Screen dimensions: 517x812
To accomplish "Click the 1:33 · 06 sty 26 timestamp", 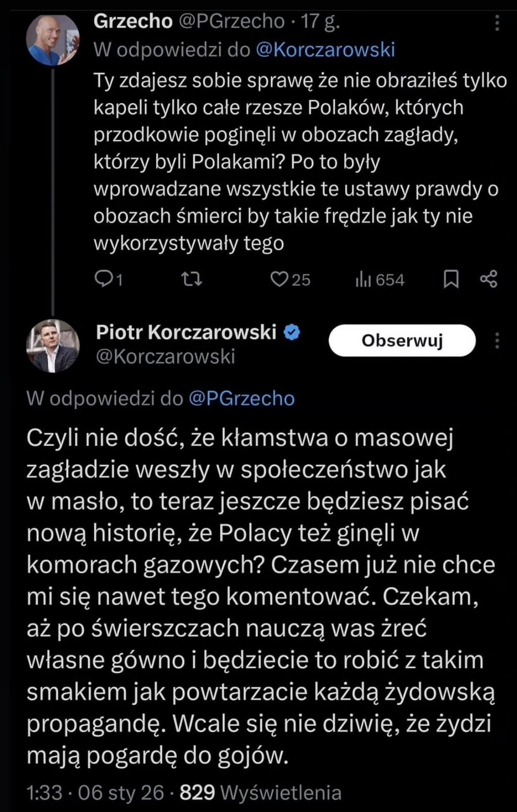I will pos(95,793).
